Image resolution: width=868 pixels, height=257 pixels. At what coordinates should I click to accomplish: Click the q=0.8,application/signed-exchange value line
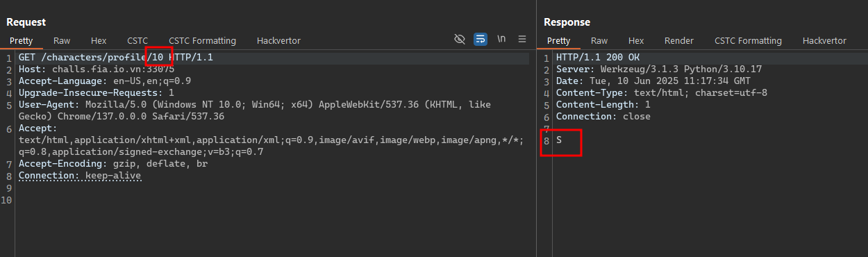point(141,152)
